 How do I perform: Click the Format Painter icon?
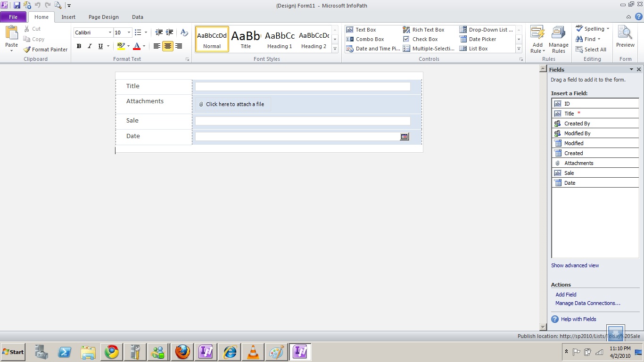click(x=27, y=49)
